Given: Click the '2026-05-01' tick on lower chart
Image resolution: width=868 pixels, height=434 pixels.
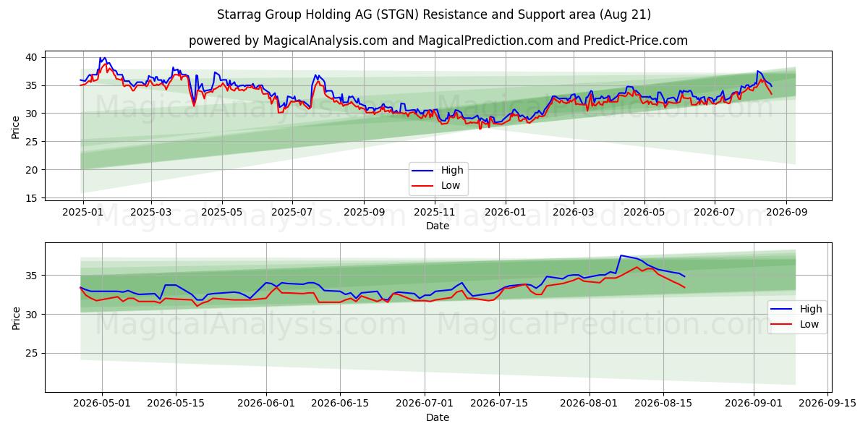Looking at the screenshot, I should click(x=102, y=404).
